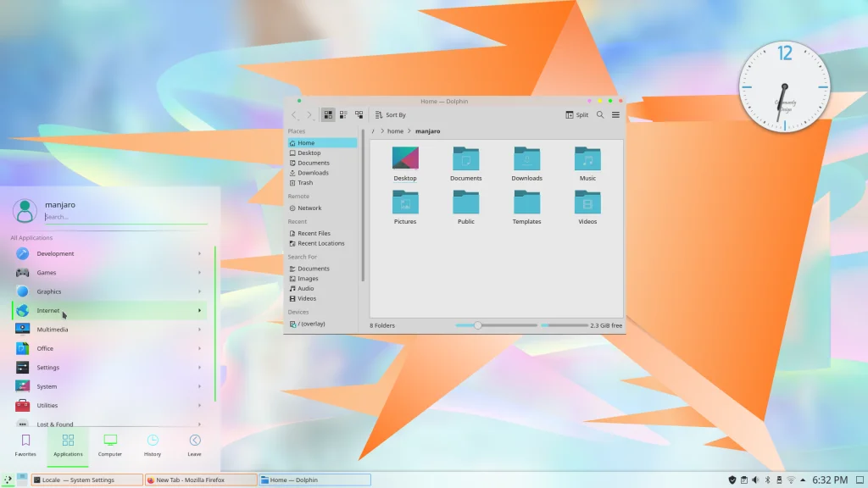Open the Bluetooth tray icon

pyautogui.click(x=767, y=480)
